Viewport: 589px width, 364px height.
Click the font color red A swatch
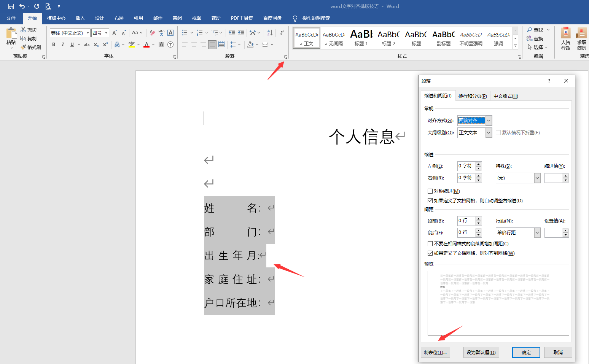[x=146, y=45]
